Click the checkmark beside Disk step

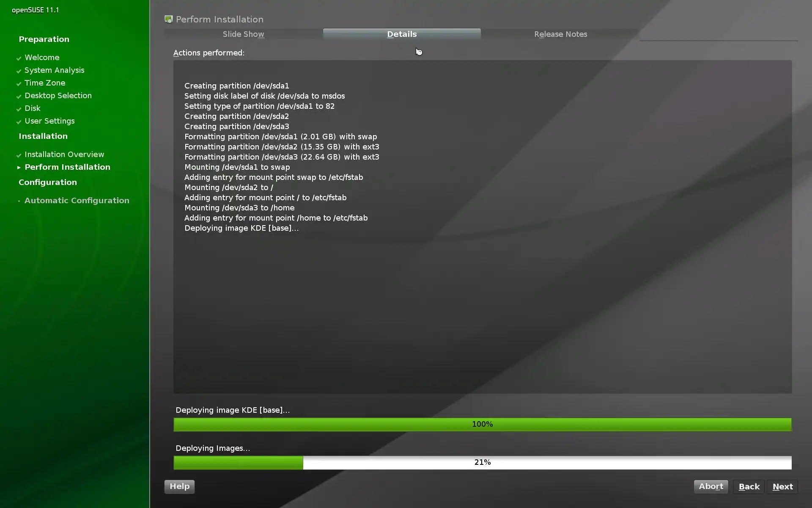pyautogui.click(x=19, y=109)
